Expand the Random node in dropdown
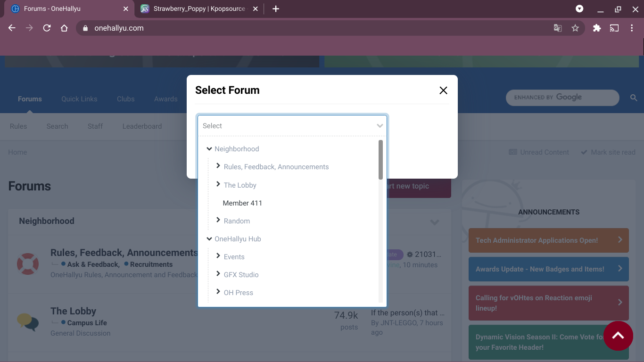Viewport: 644px width, 362px height. (x=218, y=220)
